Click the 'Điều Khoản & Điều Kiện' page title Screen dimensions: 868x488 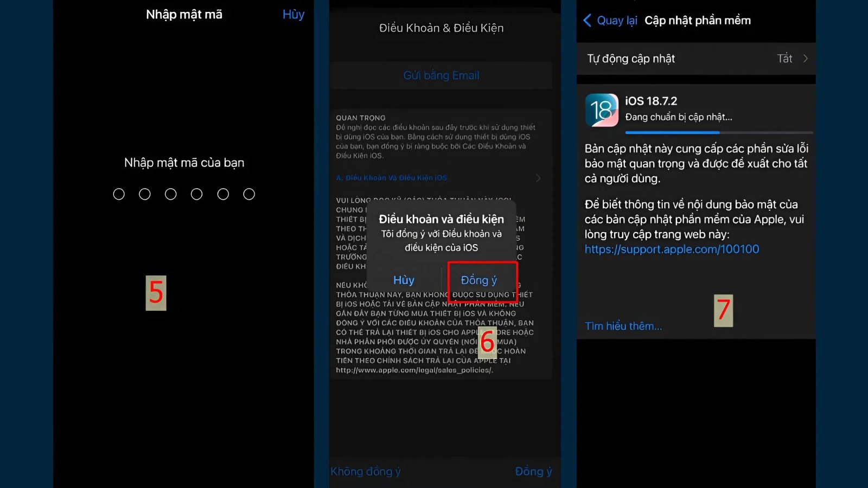click(441, 28)
